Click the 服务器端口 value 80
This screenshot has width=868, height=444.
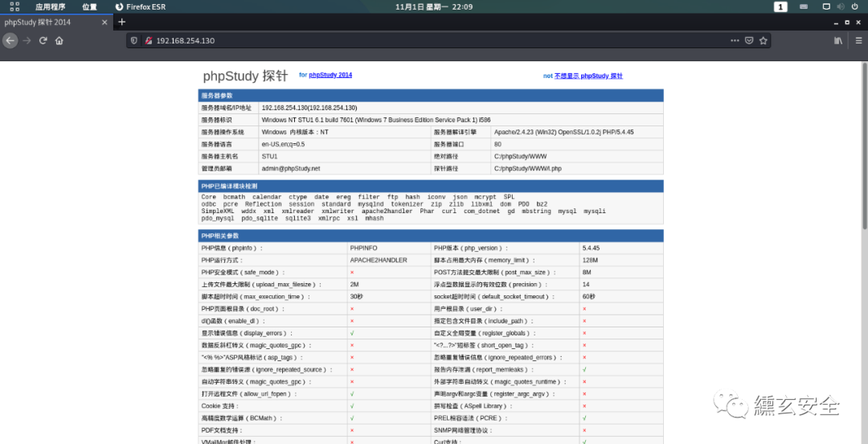(497, 144)
